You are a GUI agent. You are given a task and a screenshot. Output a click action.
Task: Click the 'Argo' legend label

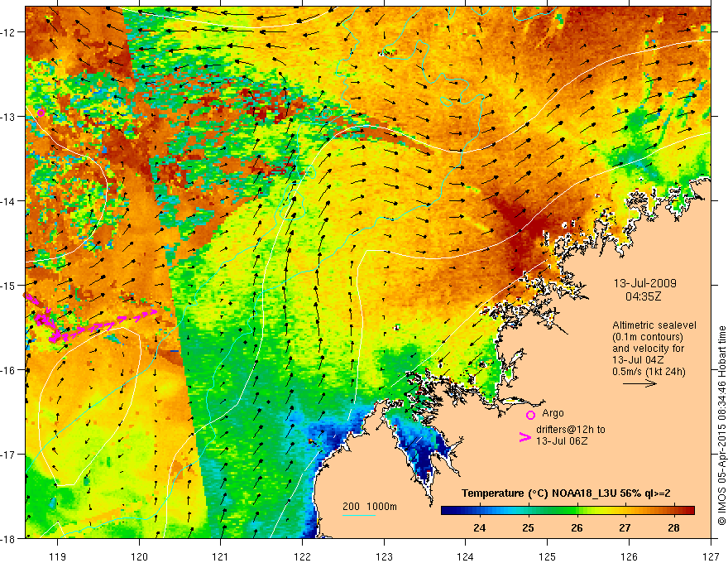tap(553, 413)
